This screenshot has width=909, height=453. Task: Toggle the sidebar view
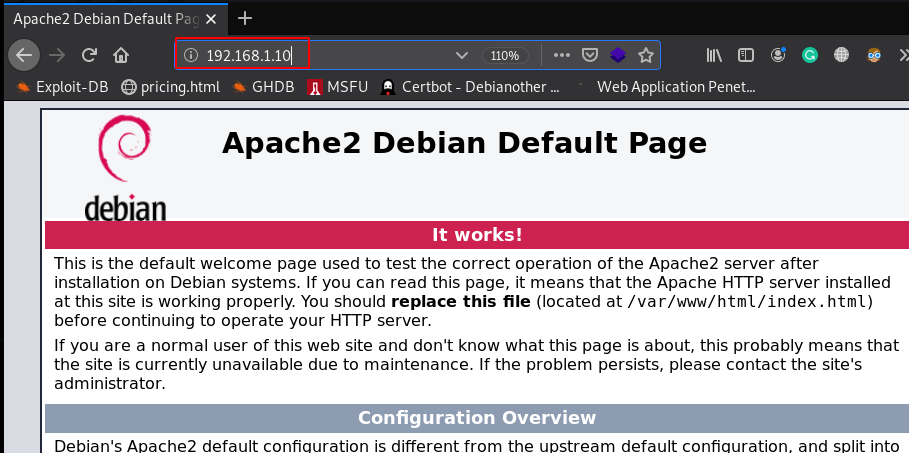(746, 56)
